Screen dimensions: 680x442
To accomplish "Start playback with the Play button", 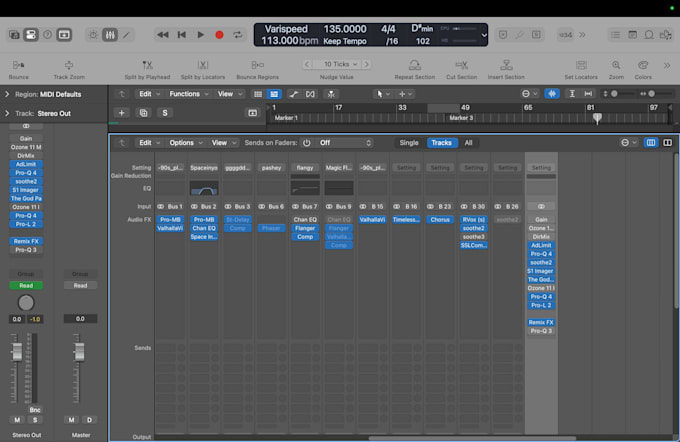I will 200,35.
